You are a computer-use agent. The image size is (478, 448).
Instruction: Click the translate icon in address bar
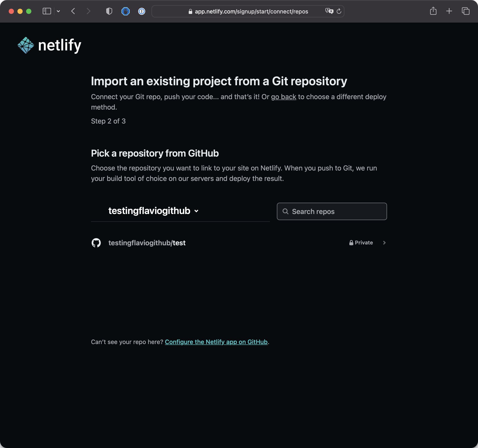[329, 11]
